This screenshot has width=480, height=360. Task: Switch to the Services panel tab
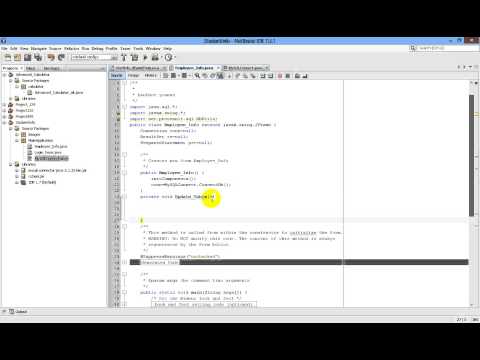coord(52,68)
